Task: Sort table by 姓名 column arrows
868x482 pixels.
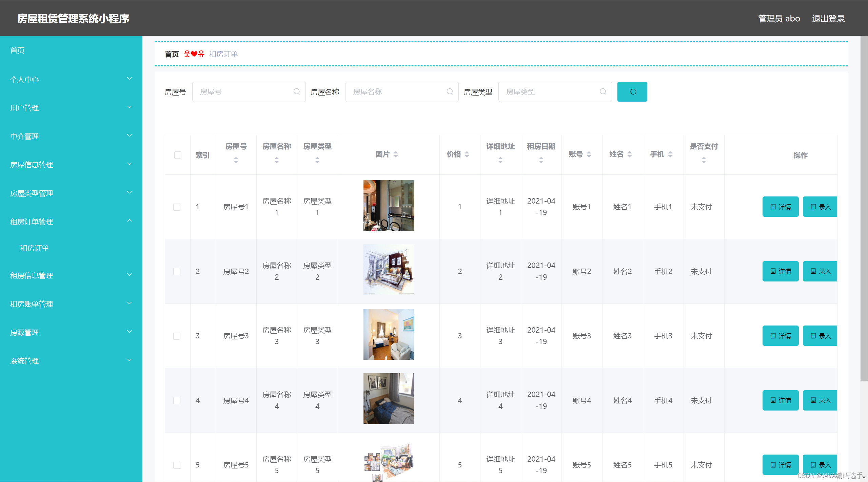Action: (630, 154)
